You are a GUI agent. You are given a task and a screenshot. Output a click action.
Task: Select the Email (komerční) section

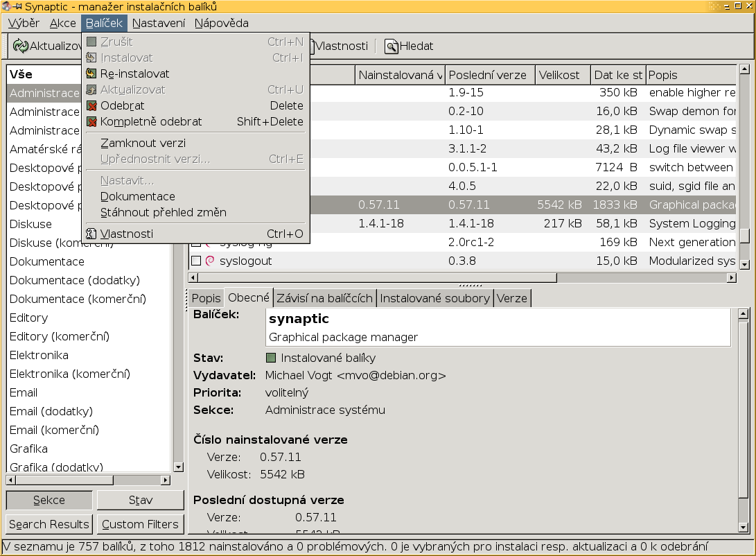(x=89, y=430)
